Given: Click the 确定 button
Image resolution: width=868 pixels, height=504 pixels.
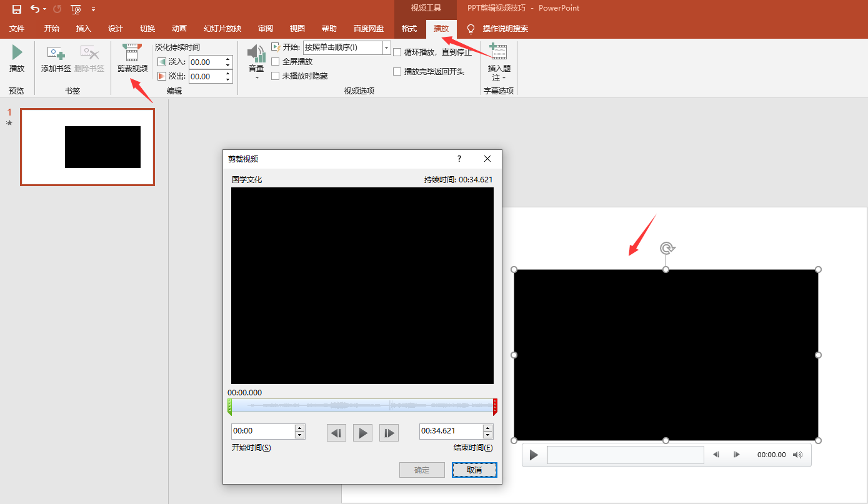Looking at the screenshot, I should click(422, 470).
